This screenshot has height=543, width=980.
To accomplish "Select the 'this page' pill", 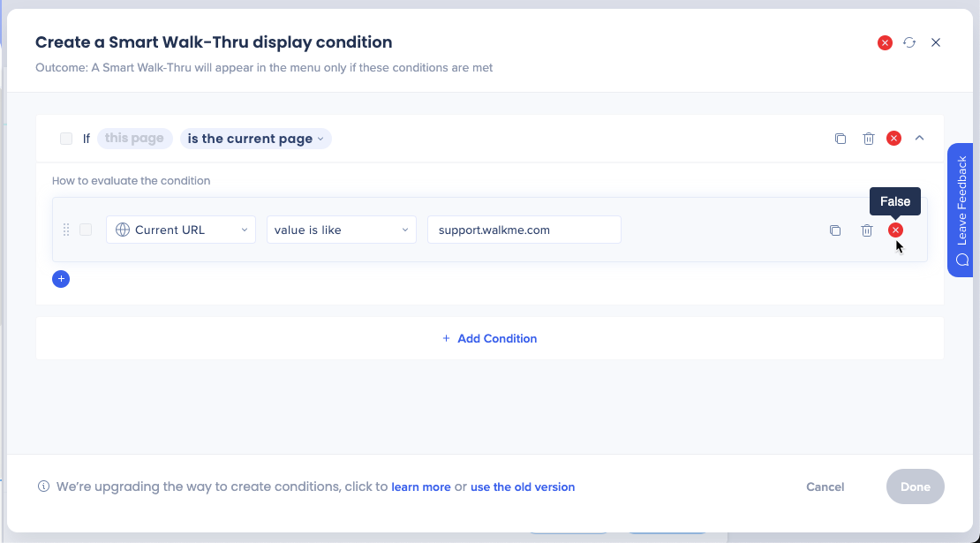I will coord(134,138).
